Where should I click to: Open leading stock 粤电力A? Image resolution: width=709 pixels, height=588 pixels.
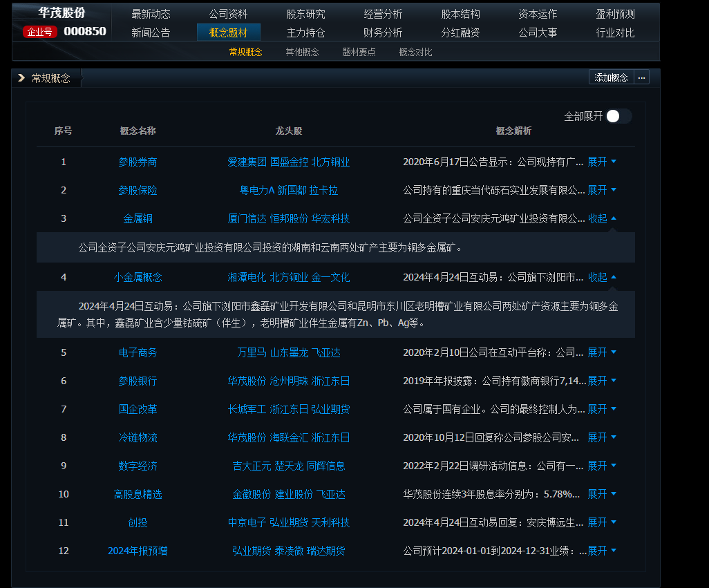(257, 190)
